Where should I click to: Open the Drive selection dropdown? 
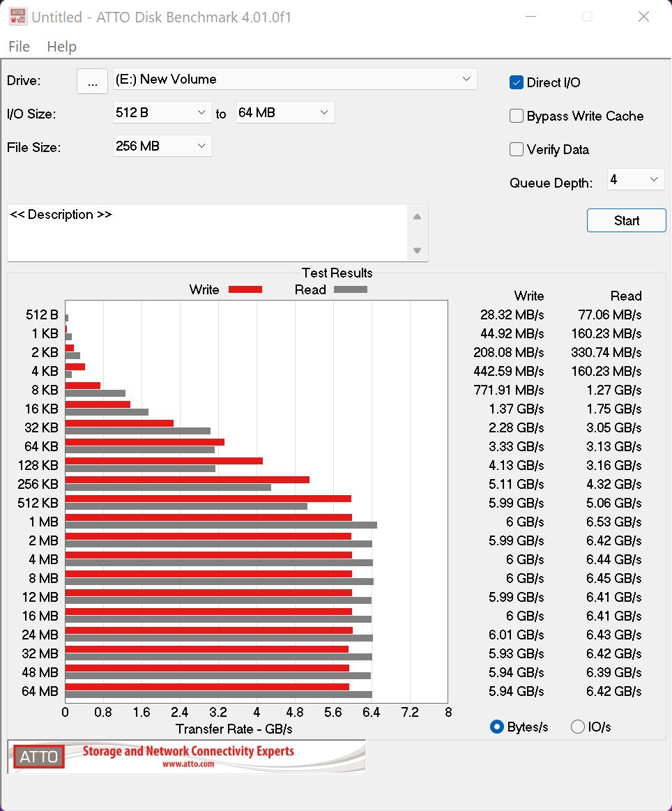(x=295, y=79)
